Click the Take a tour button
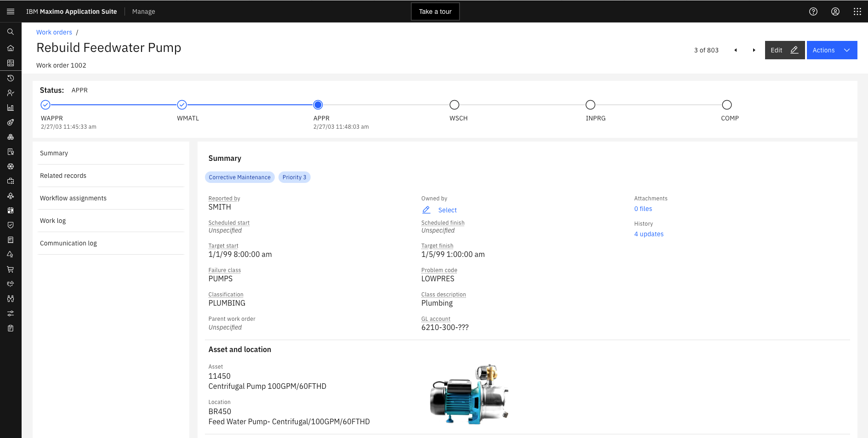This screenshot has height=438, width=868. (x=435, y=11)
